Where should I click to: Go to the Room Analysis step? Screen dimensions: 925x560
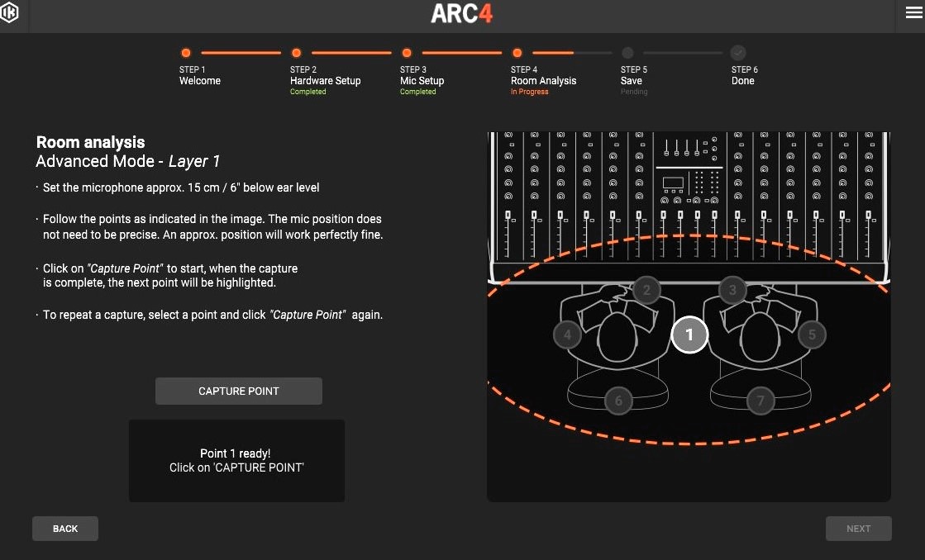pyautogui.click(x=543, y=81)
